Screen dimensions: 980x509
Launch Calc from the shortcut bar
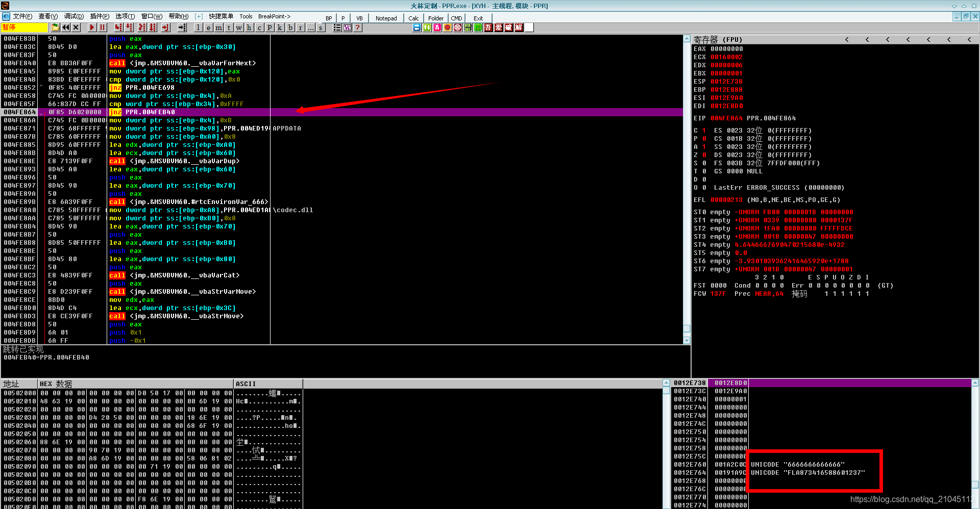coord(413,18)
